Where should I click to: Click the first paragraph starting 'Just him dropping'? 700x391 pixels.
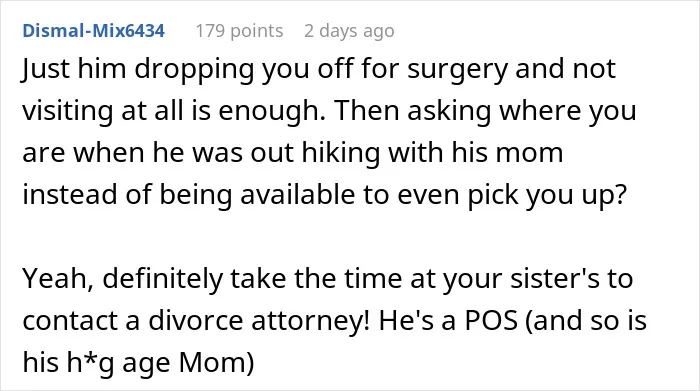tap(329, 132)
